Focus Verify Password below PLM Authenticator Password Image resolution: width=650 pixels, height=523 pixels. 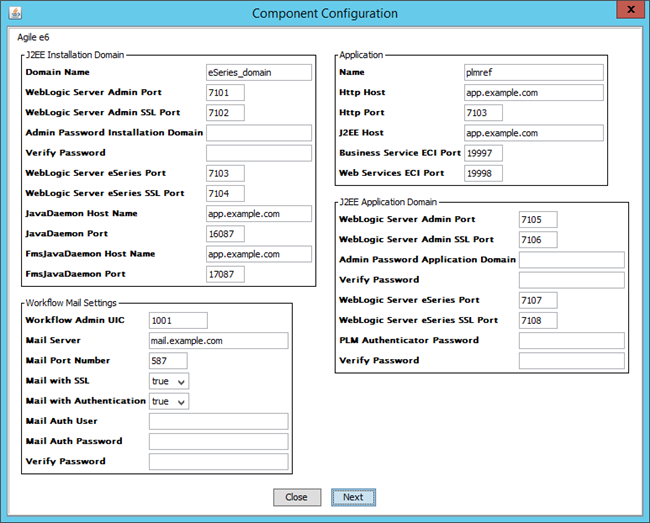pyautogui.click(x=572, y=361)
